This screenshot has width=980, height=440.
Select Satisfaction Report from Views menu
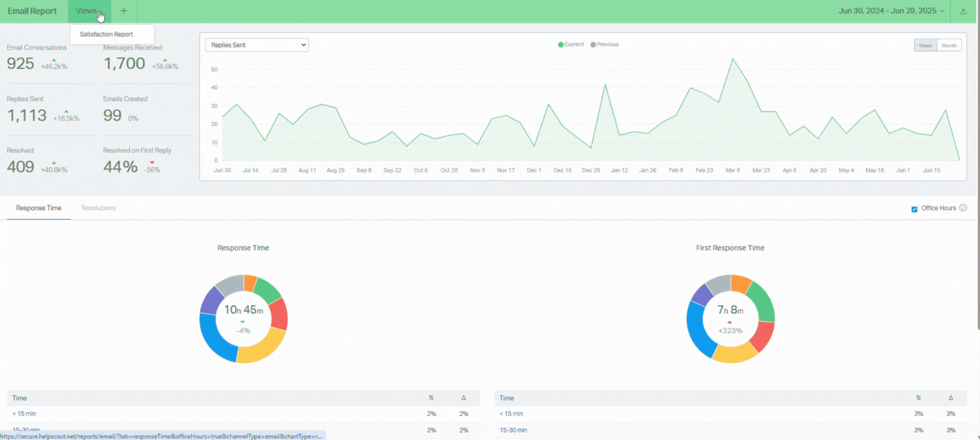(106, 34)
